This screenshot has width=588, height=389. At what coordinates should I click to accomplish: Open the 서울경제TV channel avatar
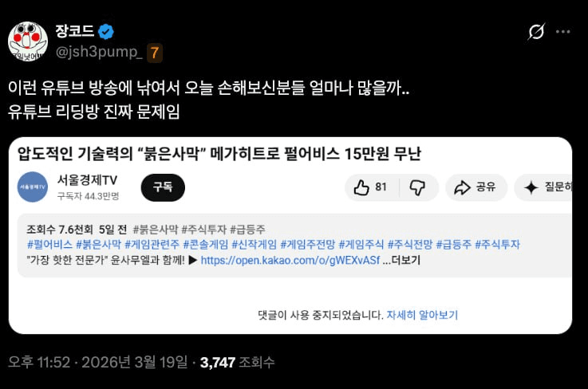33,187
